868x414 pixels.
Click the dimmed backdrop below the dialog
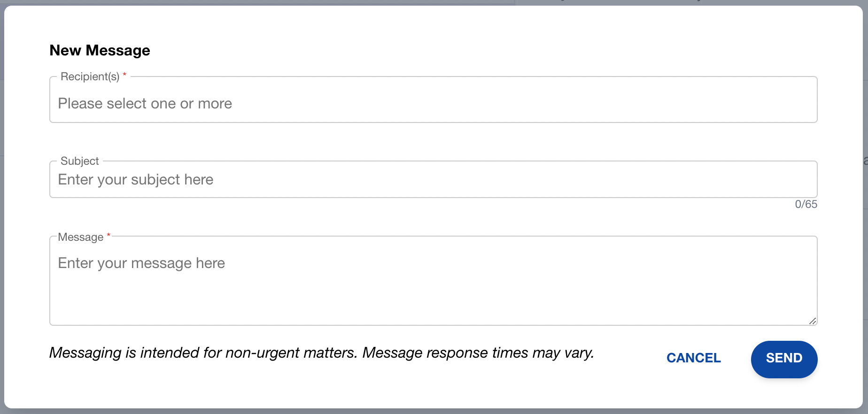[x=434, y=412]
